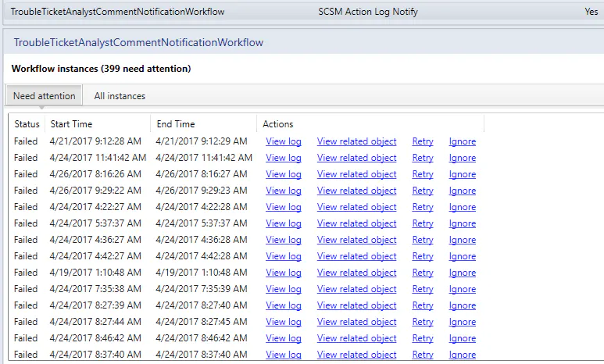Retry the 4/24/2017 8:46:42 AM instance

[423, 337]
